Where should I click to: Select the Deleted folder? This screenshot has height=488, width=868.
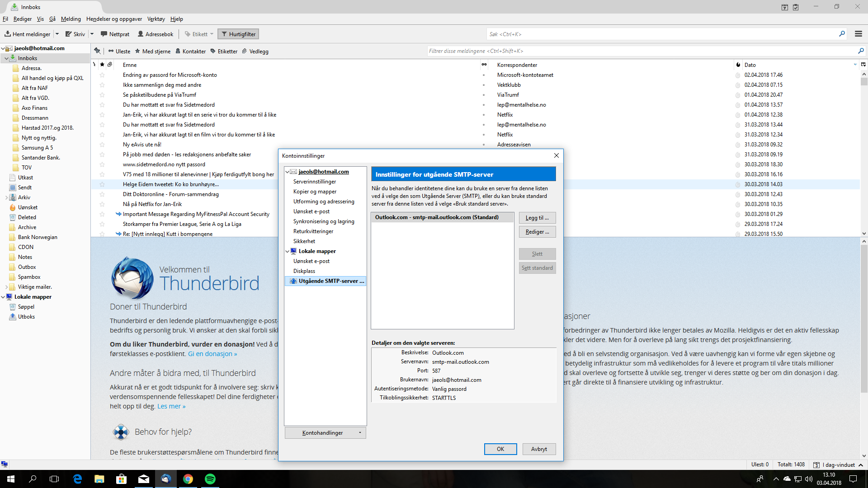[27, 217]
